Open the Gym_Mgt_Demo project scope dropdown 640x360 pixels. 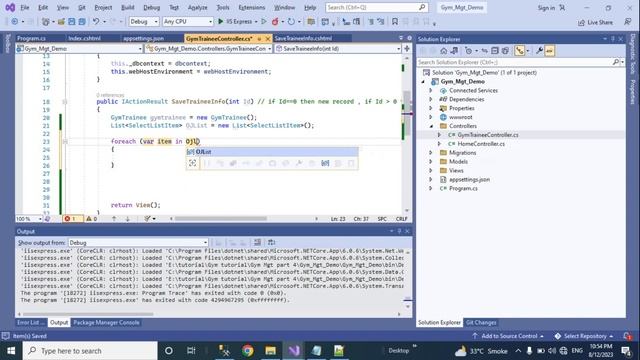pos(79,49)
